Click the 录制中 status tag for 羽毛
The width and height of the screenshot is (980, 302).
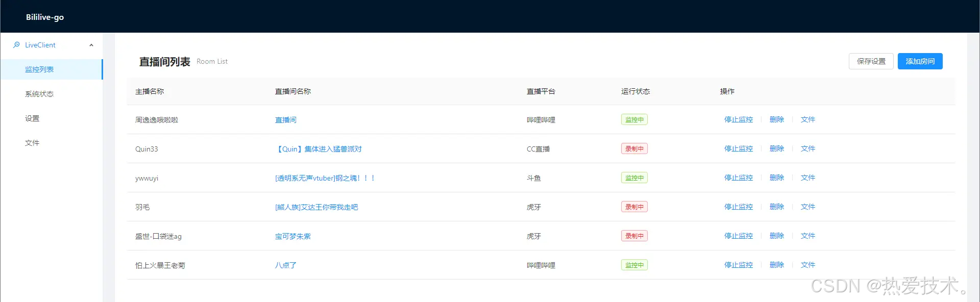pyautogui.click(x=634, y=207)
